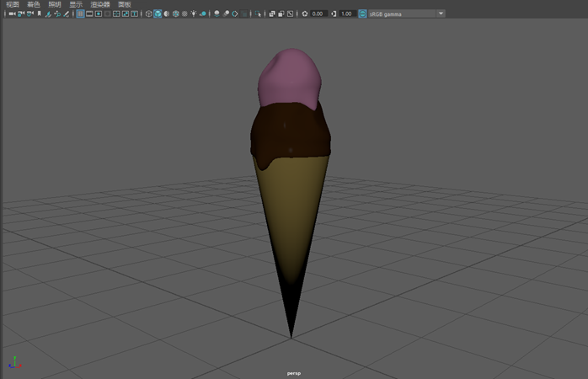The width and height of the screenshot is (588, 379).
Task: Edit the Gamma value field 1.00
Action: click(x=347, y=13)
